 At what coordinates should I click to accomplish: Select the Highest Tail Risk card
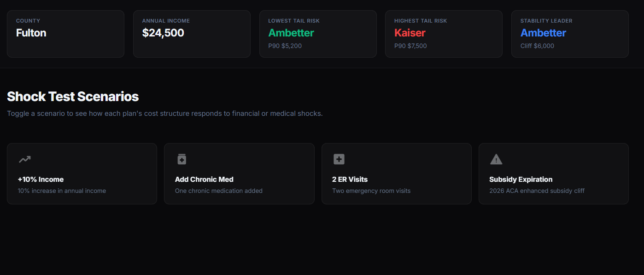point(444,34)
